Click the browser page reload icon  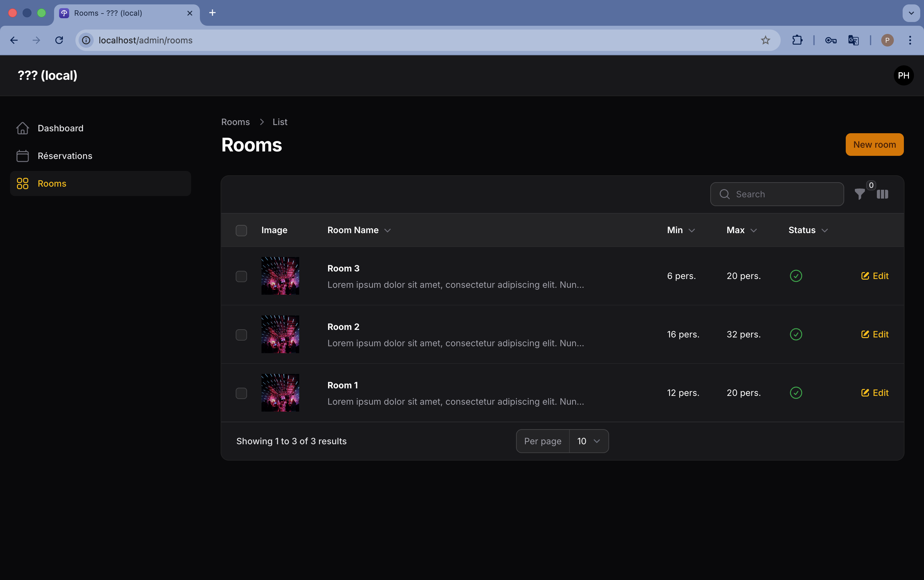(x=59, y=40)
